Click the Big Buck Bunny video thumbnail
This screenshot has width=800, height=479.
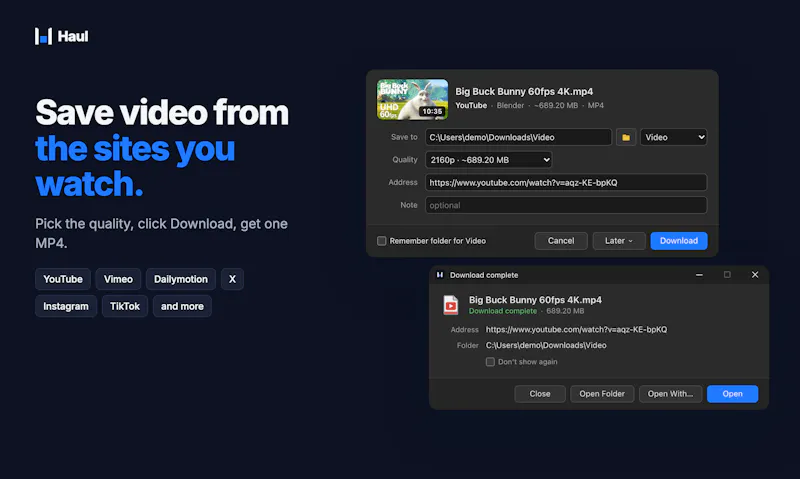[x=412, y=99]
